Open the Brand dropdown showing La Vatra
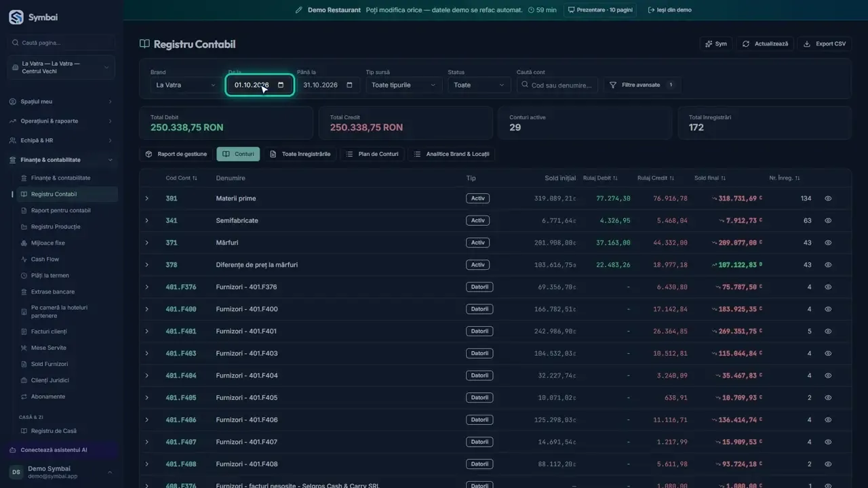Viewport: 868px width, 488px height. coord(186,85)
